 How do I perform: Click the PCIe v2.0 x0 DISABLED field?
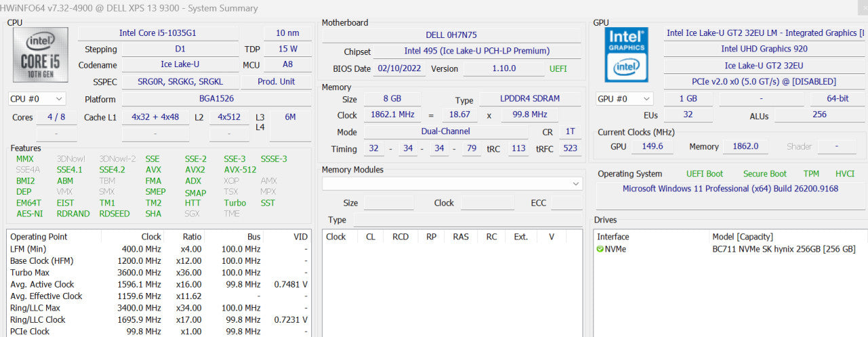pyautogui.click(x=764, y=82)
